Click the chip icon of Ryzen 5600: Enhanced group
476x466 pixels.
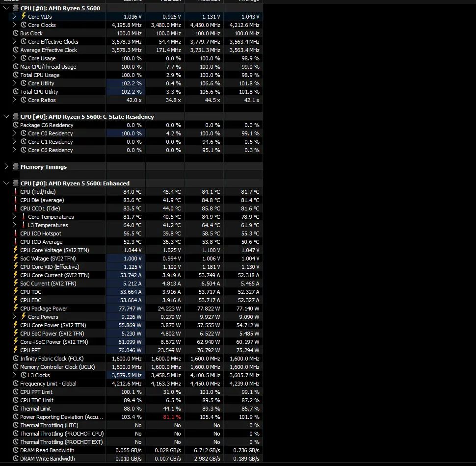tap(16, 183)
